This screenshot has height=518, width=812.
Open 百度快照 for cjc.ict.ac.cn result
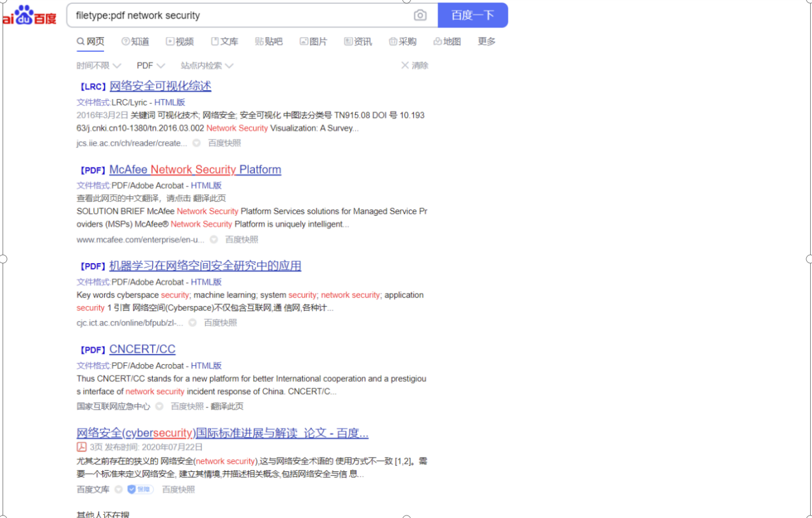coord(220,323)
